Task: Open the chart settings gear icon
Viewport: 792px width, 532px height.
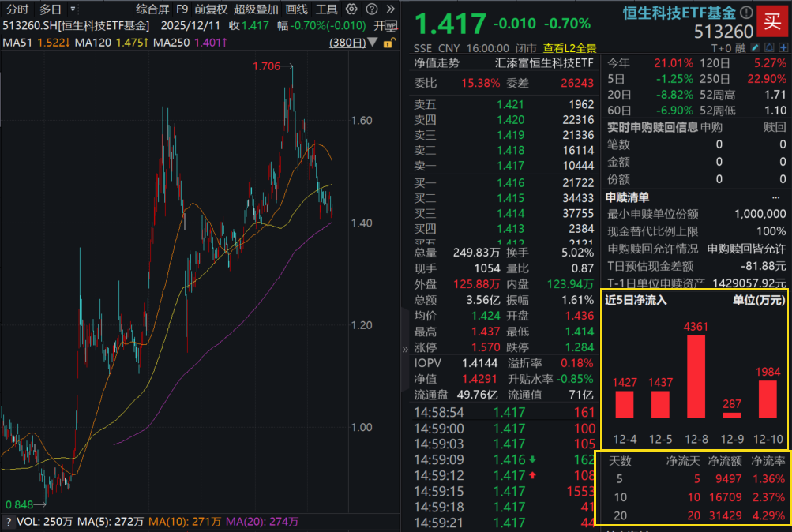Action: pos(351,9)
